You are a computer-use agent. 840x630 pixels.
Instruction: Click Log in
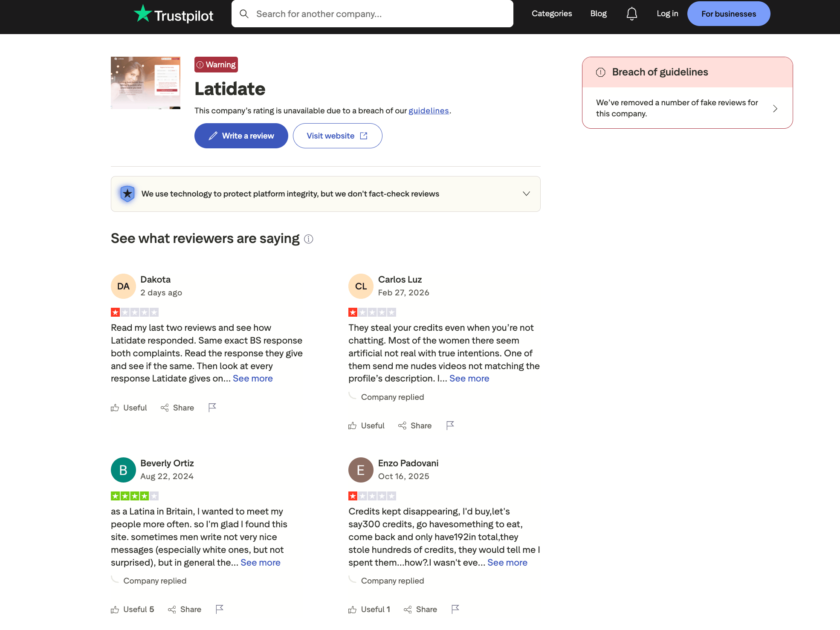point(667,14)
